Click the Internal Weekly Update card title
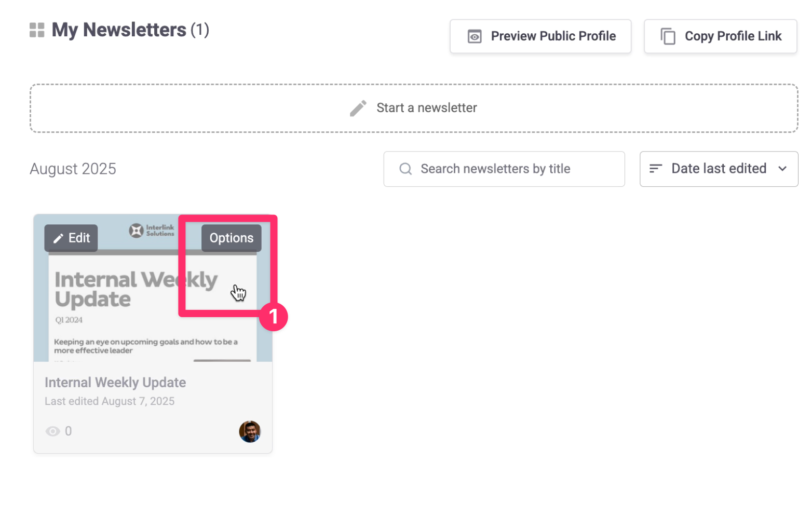This screenshot has height=516, width=812. (x=115, y=383)
